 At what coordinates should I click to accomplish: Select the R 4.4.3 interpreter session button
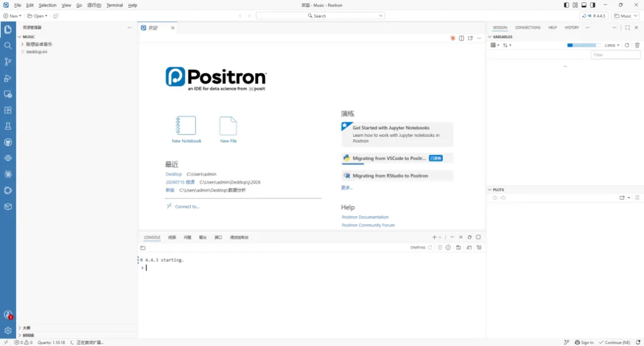click(x=594, y=16)
